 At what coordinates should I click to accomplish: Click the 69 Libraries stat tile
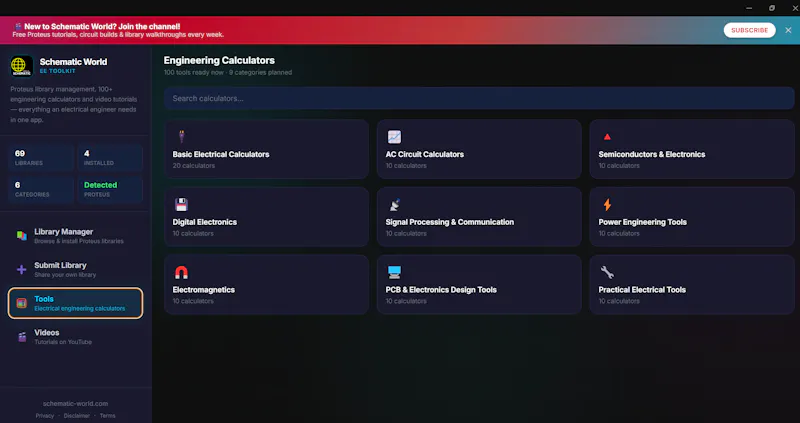pos(41,158)
